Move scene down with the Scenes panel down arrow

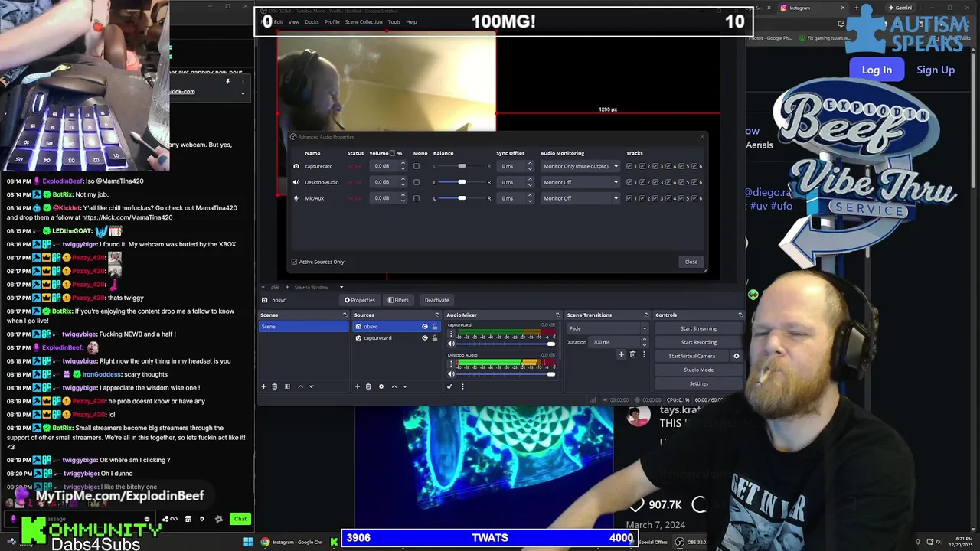pos(311,386)
